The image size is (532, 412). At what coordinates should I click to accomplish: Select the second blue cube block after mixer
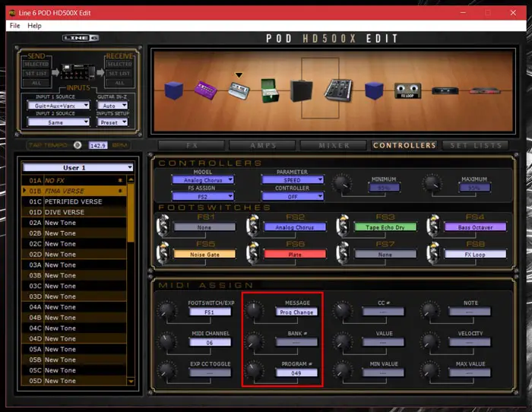(374, 90)
